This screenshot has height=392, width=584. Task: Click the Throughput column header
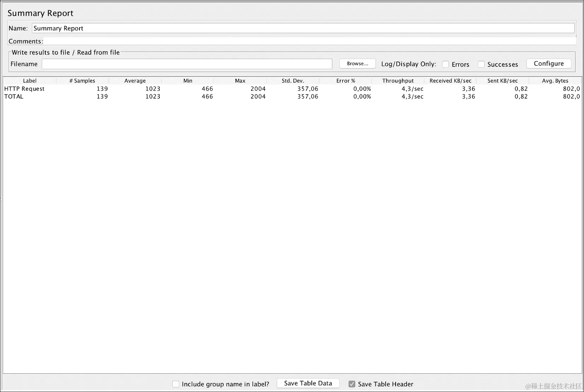[x=398, y=81]
